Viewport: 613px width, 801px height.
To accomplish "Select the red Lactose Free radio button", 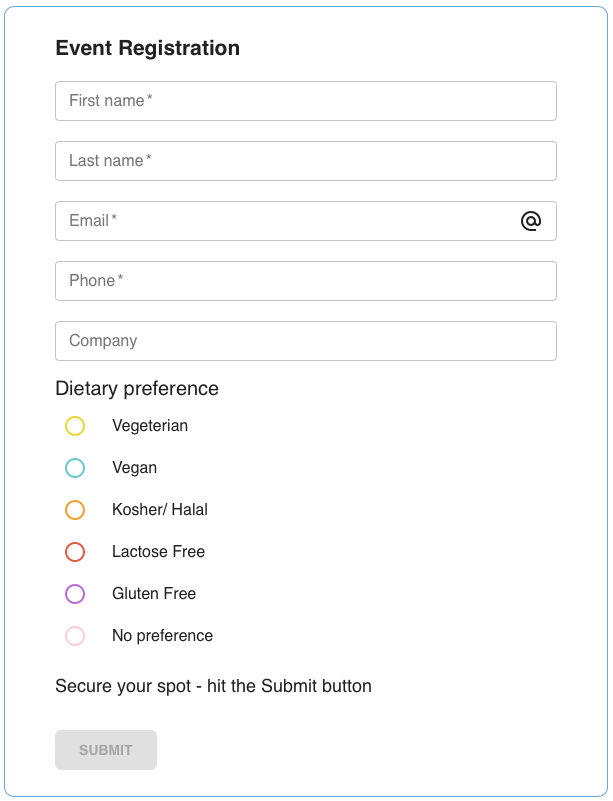I will (x=75, y=552).
